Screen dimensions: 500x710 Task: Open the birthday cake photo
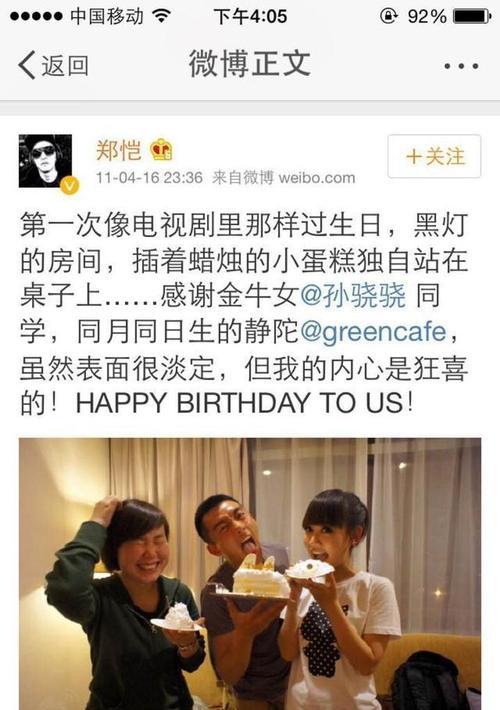[x=250, y=574]
